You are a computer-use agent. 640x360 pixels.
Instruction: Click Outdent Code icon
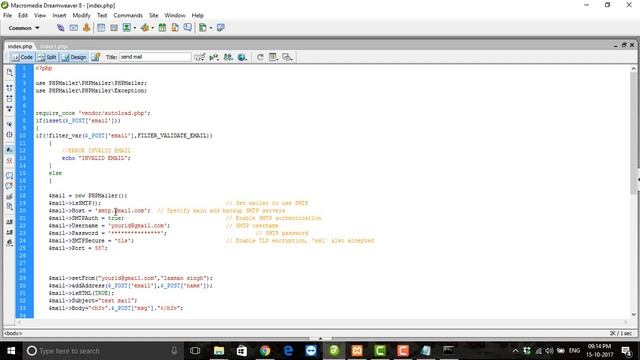(9, 232)
